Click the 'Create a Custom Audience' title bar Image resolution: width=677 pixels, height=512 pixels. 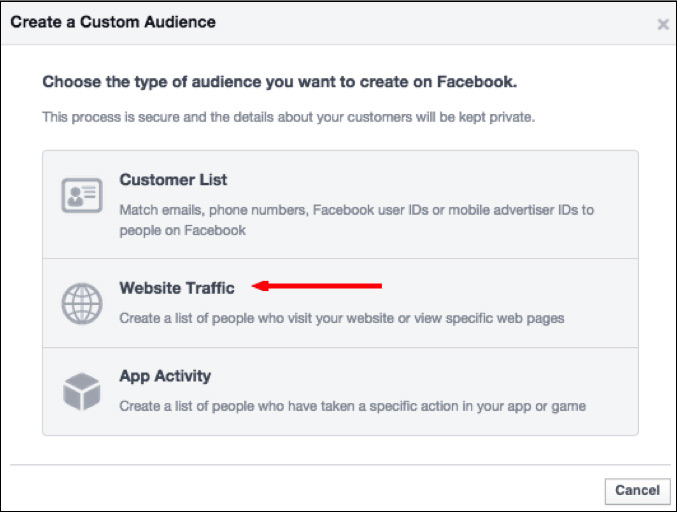[x=338, y=23]
